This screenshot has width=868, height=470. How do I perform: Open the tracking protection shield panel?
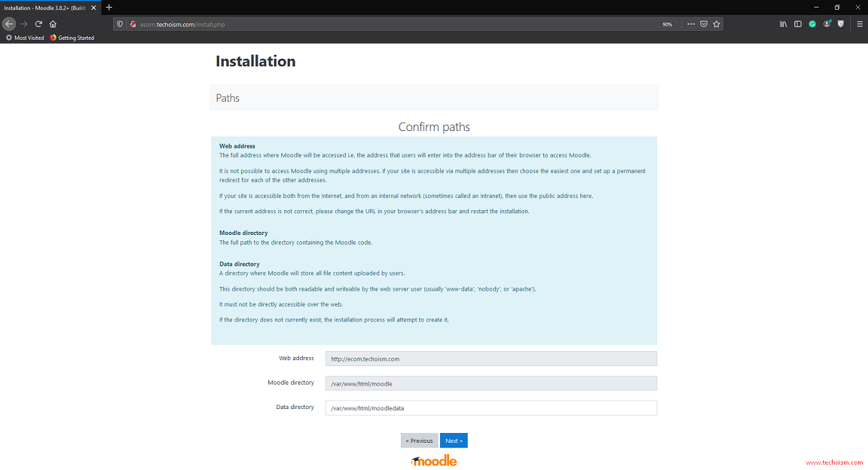[x=120, y=24]
